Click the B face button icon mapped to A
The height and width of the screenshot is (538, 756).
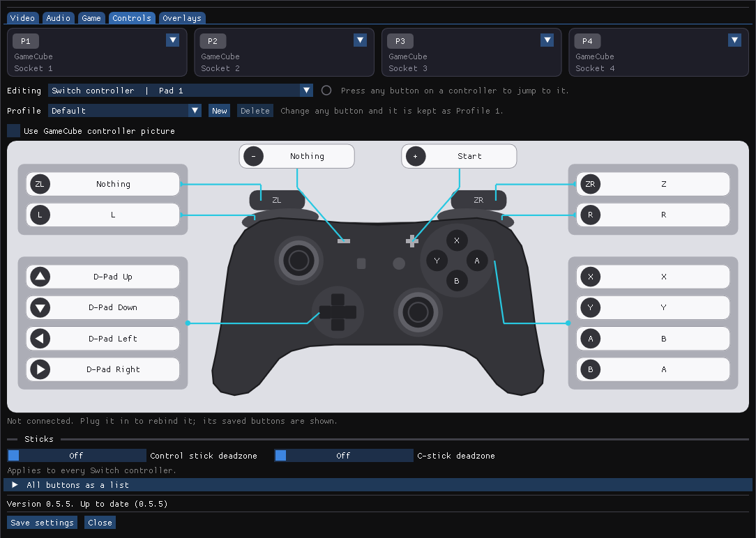tap(590, 369)
